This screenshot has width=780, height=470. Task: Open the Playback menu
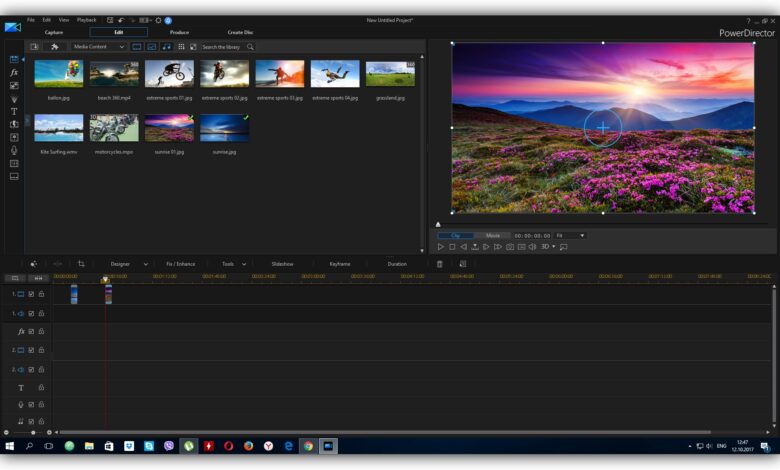(87, 20)
